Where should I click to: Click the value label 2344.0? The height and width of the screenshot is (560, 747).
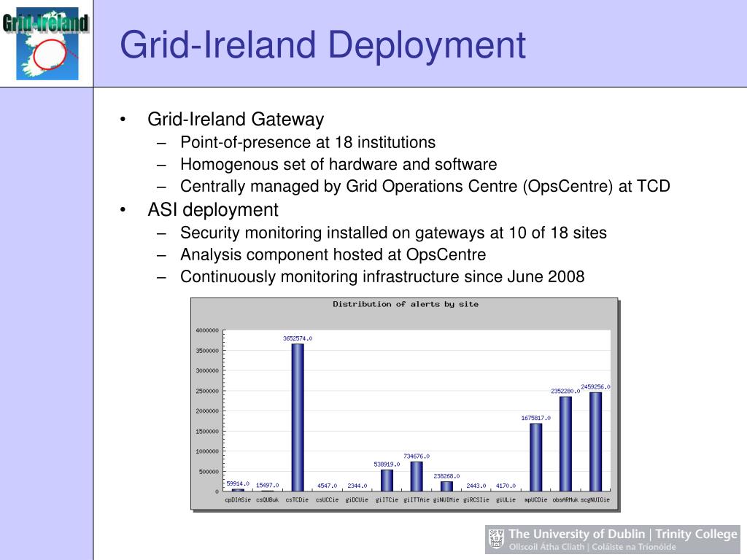tap(357, 486)
